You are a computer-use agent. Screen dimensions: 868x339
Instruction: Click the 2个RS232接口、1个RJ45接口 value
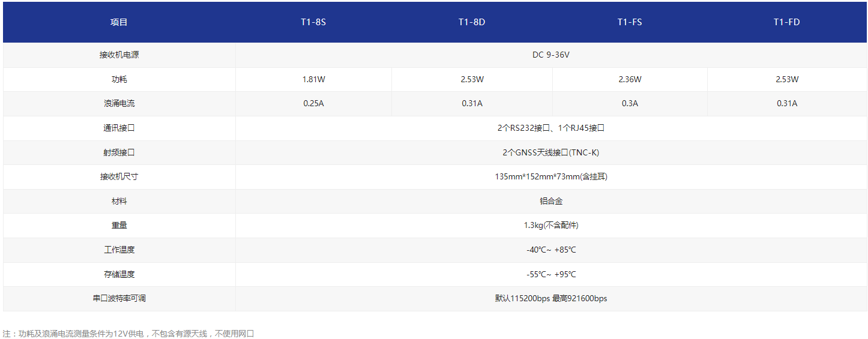point(551,128)
